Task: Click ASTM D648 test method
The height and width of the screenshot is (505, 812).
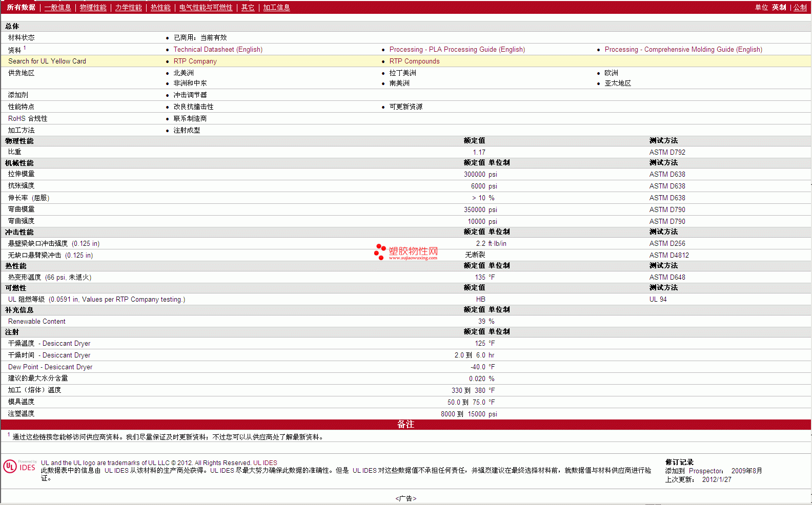Action: (667, 278)
